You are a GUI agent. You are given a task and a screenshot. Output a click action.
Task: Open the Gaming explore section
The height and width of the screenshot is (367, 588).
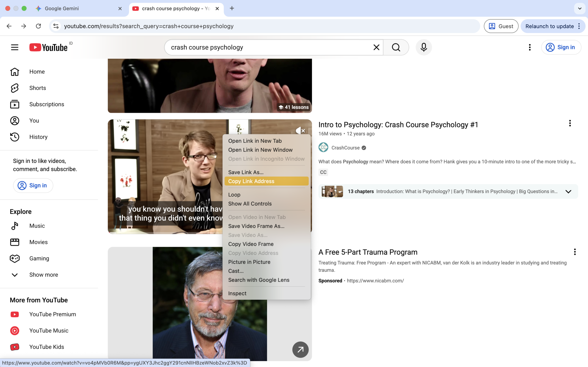pyautogui.click(x=39, y=258)
